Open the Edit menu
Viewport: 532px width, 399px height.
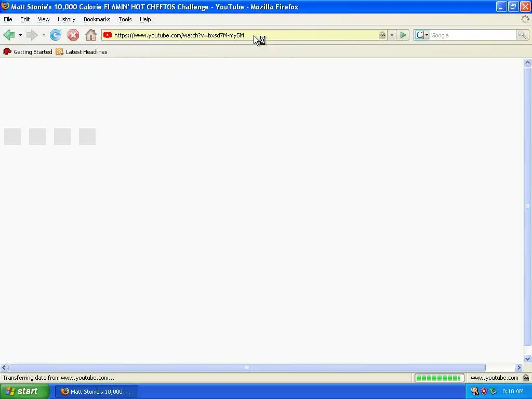25,19
